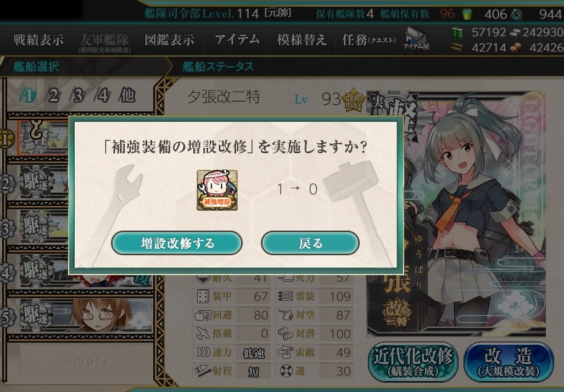
Task: Open 改造 remodel button
Action: point(508,361)
